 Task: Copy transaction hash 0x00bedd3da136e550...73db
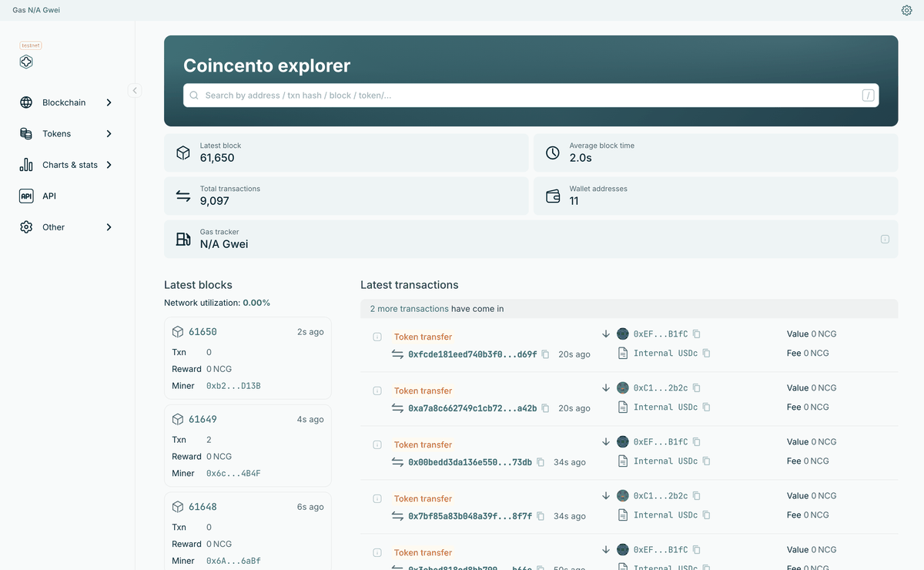[541, 462]
